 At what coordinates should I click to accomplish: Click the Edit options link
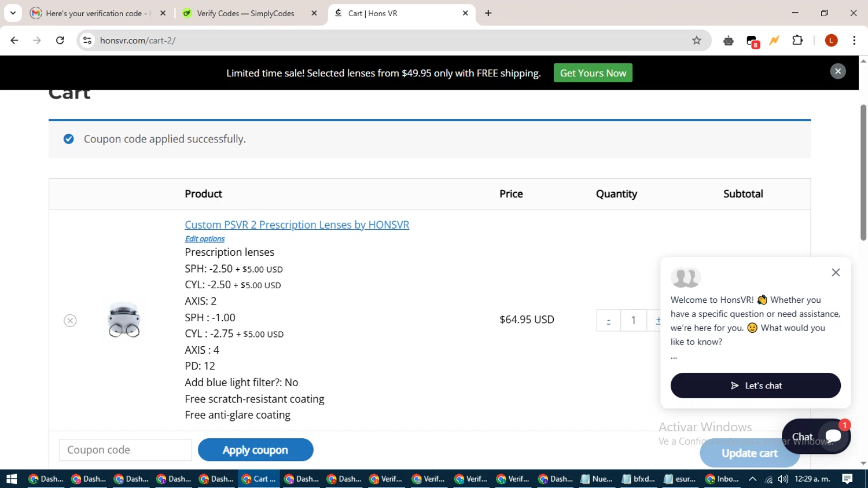click(x=205, y=239)
